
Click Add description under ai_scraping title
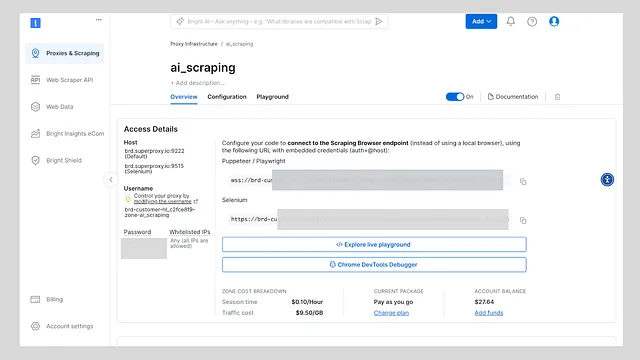(198, 83)
